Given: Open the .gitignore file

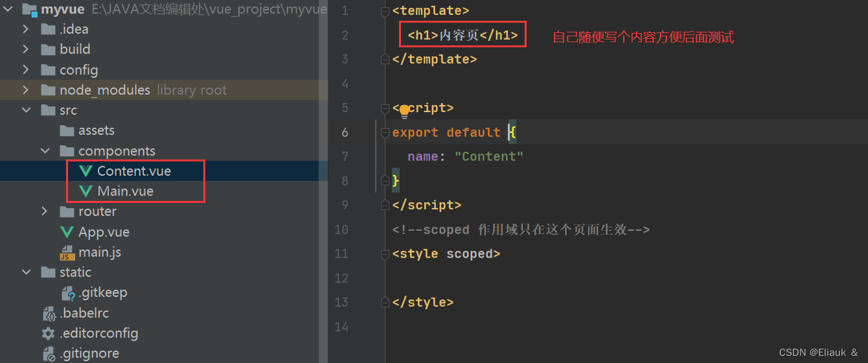Looking at the screenshot, I should point(89,353).
